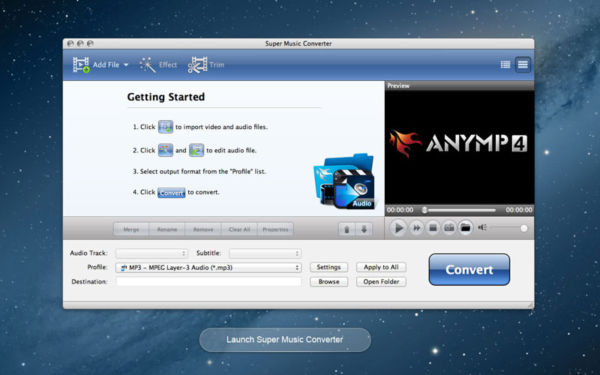Click the Merge button
600x375 pixels.
click(x=131, y=230)
